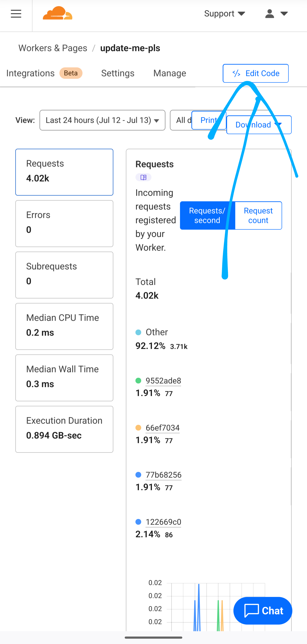Image resolution: width=307 pixels, height=644 pixels.
Task: Expand the Support dropdown
Action: [x=224, y=14]
